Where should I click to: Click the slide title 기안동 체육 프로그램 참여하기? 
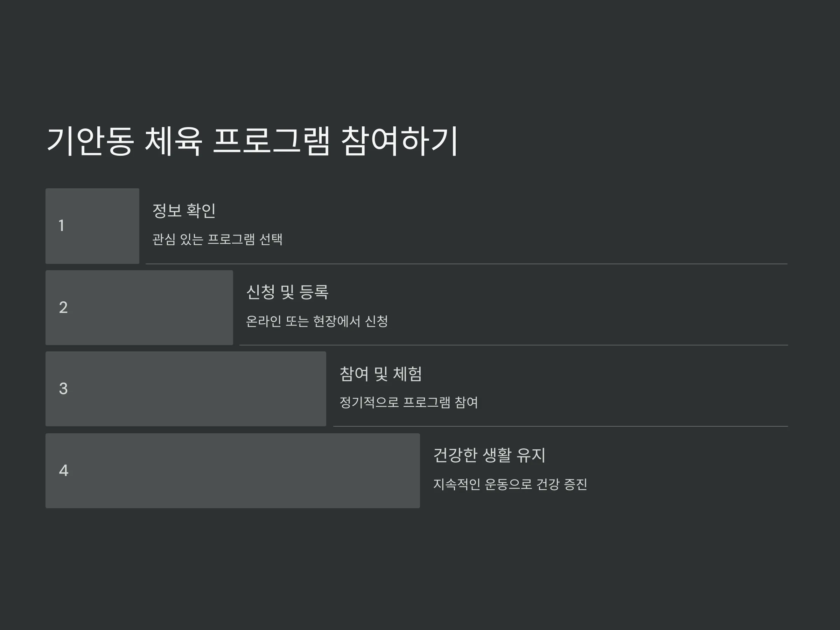click(x=252, y=141)
